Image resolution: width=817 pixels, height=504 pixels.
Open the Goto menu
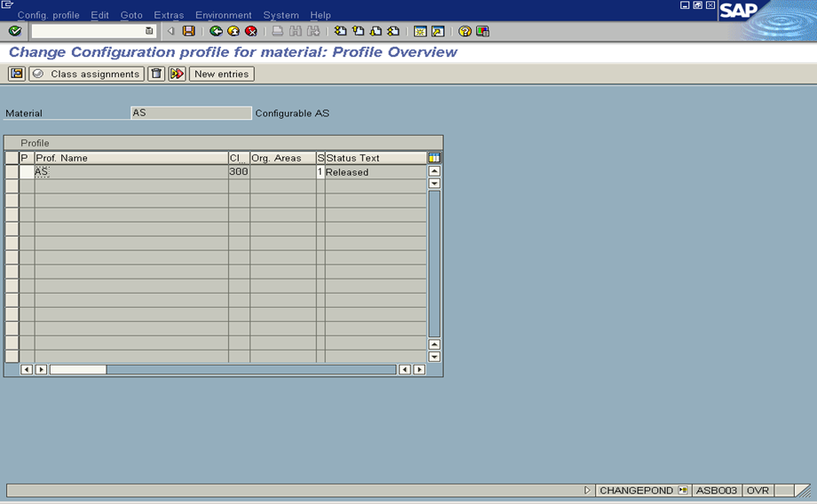coord(131,15)
